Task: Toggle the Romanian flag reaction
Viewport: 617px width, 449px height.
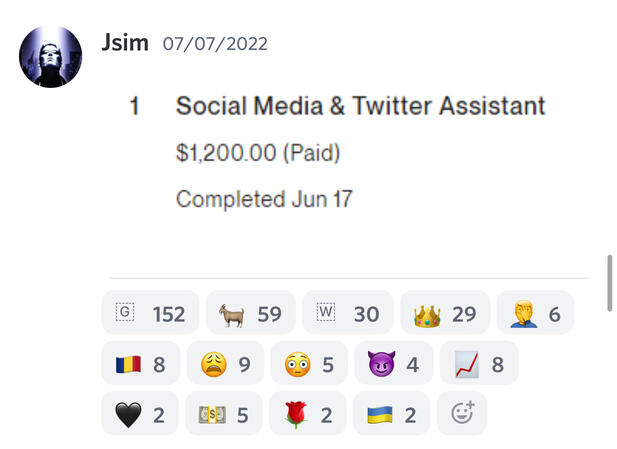Action: (141, 363)
